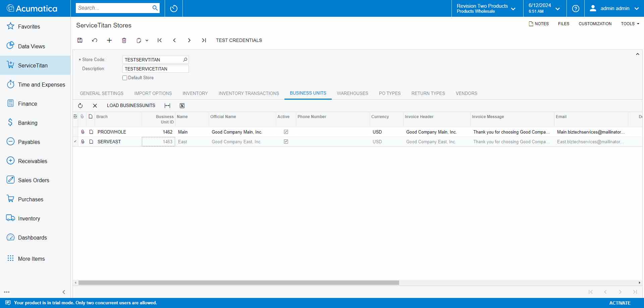Screen dimensions: 644x308
Task: Open Data Views in the sidebar
Action: click(35, 46)
